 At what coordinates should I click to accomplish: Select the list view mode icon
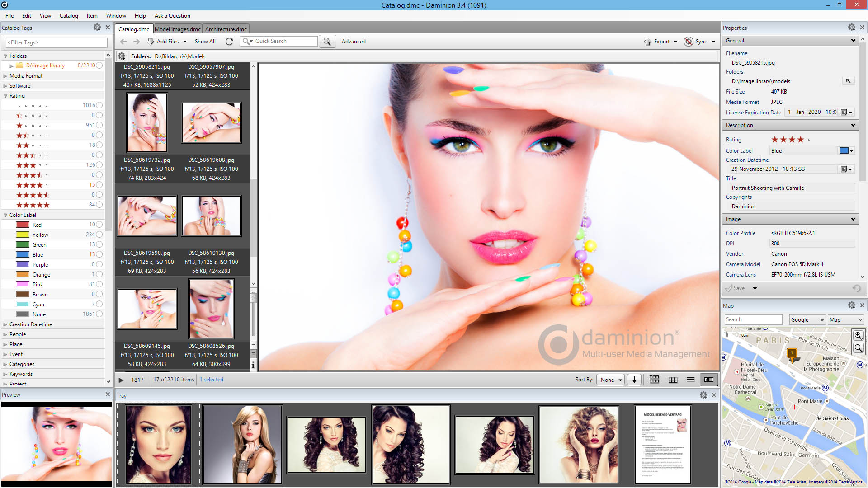pyautogui.click(x=690, y=380)
